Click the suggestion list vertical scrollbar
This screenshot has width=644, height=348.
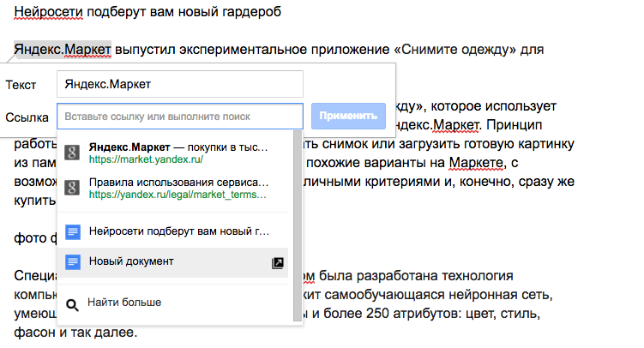pos(297,206)
